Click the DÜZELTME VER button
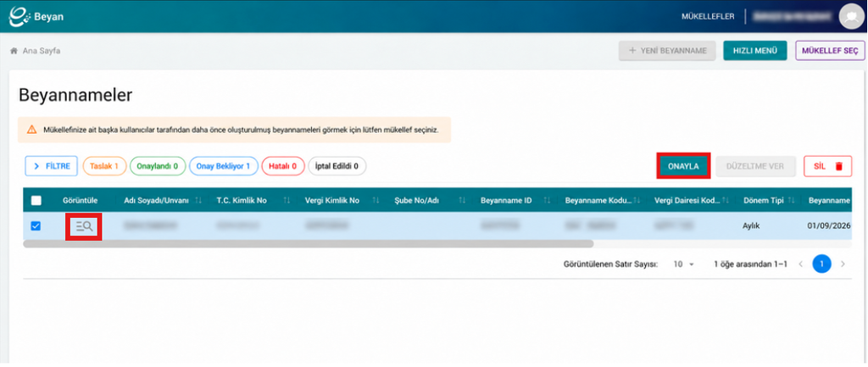Screen dimensions: 868x367 click(x=755, y=166)
